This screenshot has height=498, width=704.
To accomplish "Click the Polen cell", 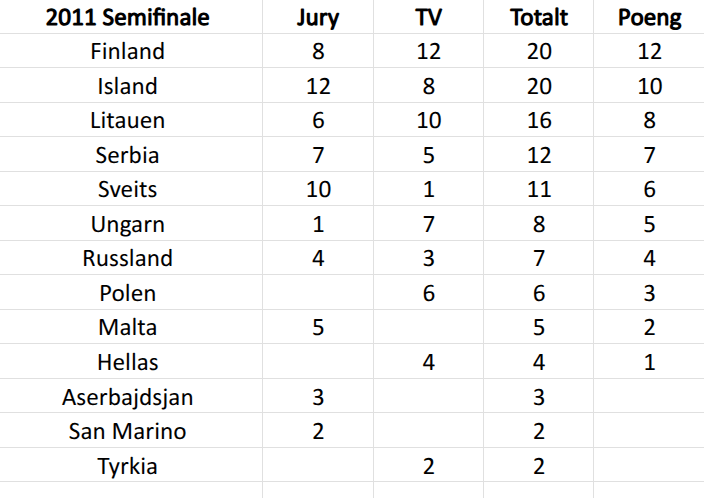I will (127, 293).
